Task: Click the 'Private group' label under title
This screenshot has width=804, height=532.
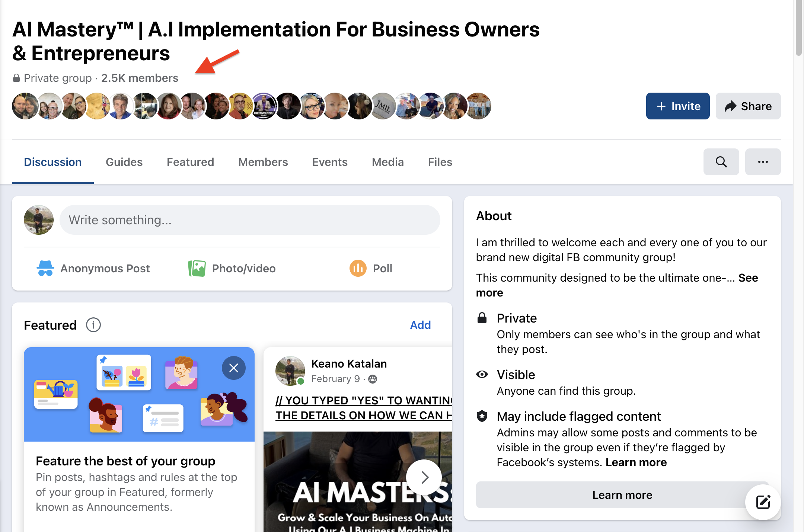Action: 58,78
